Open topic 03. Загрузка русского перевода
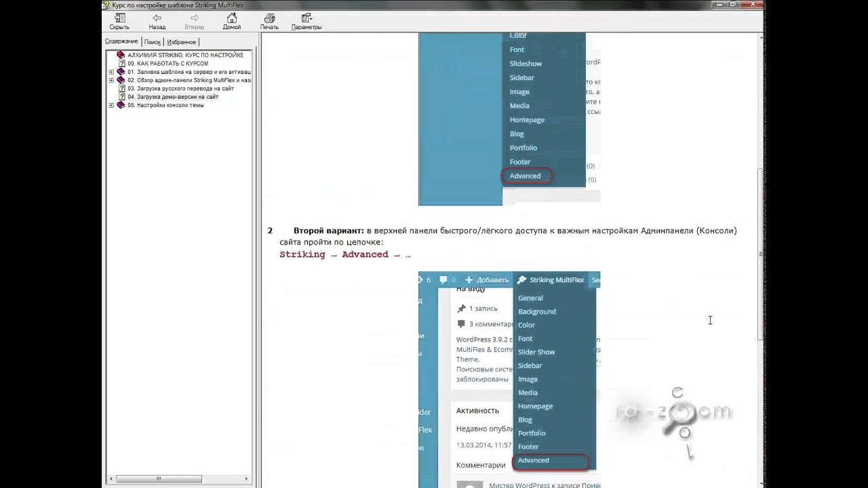 (x=180, y=88)
